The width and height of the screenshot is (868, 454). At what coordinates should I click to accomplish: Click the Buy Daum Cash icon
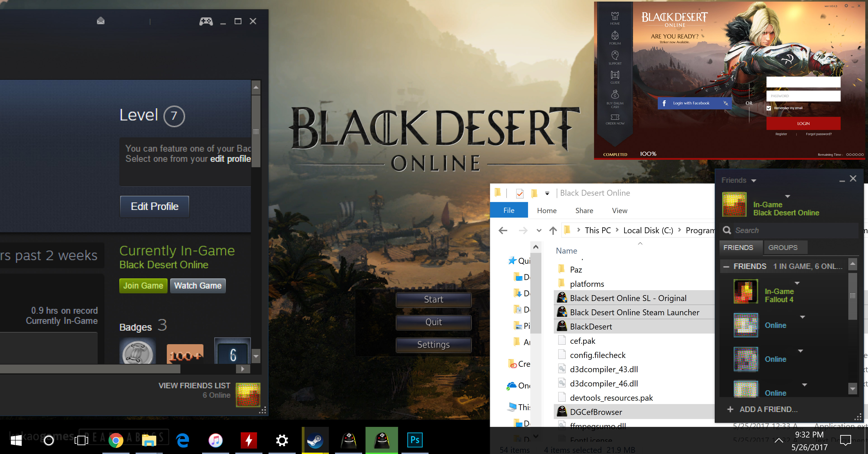coord(615,95)
